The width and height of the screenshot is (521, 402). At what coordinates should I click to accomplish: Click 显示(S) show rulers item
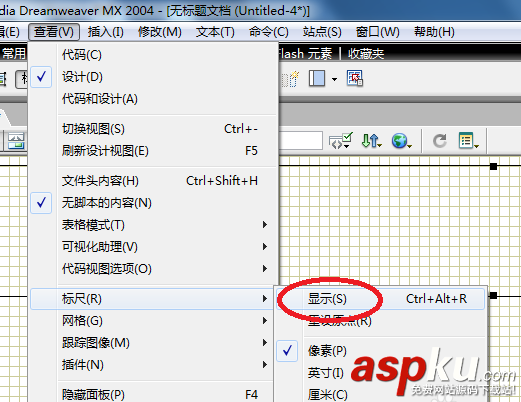coord(380,299)
